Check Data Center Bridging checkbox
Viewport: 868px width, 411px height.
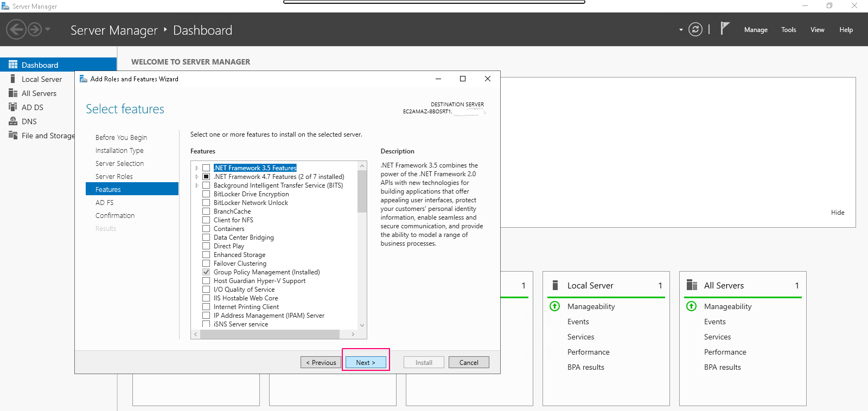tap(206, 237)
